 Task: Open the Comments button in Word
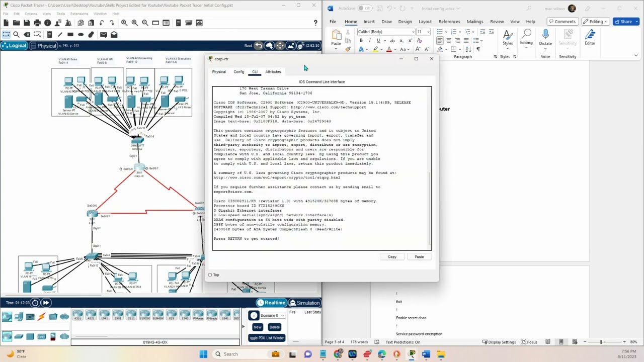pyautogui.click(x=562, y=22)
